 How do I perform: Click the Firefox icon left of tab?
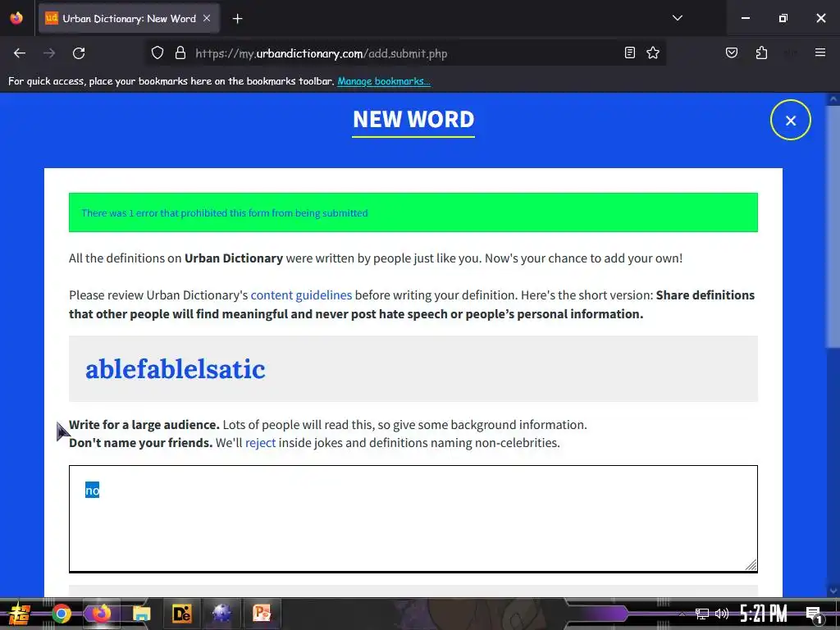click(x=16, y=18)
